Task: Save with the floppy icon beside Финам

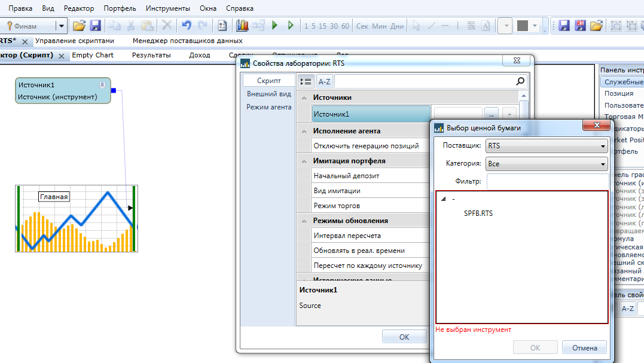Action: point(95,26)
